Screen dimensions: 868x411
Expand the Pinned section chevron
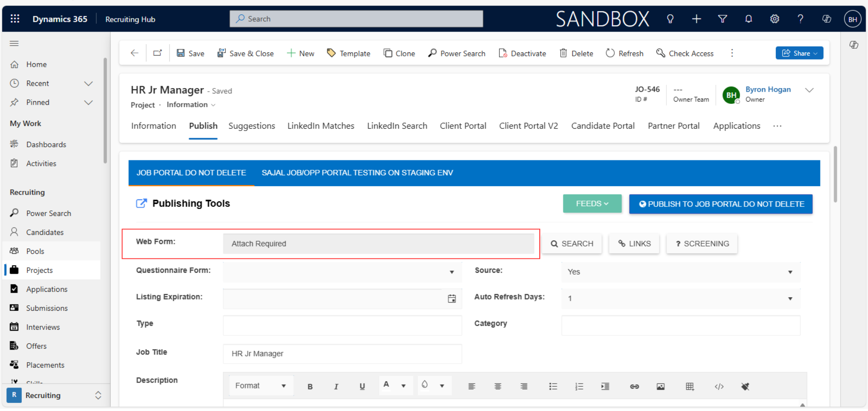point(89,103)
